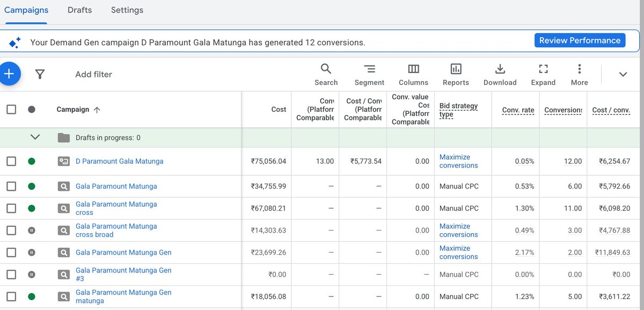Click the blue plus new campaign button

[9, 74]
